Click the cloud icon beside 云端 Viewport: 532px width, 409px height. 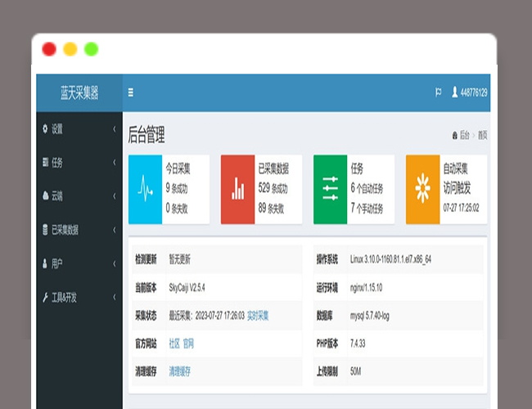44,196
